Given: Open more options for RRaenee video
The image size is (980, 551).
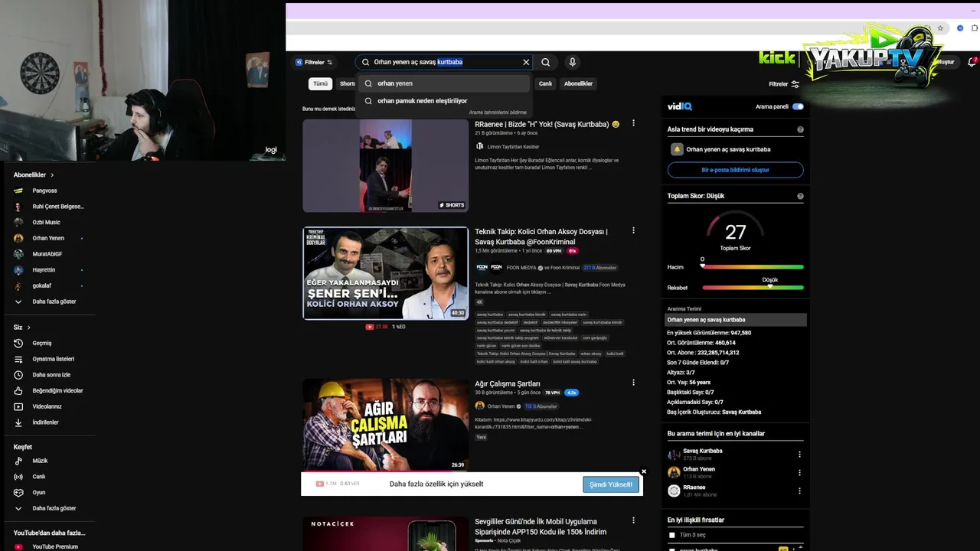Looking at the screenshot, I should (x=633, y=123).
